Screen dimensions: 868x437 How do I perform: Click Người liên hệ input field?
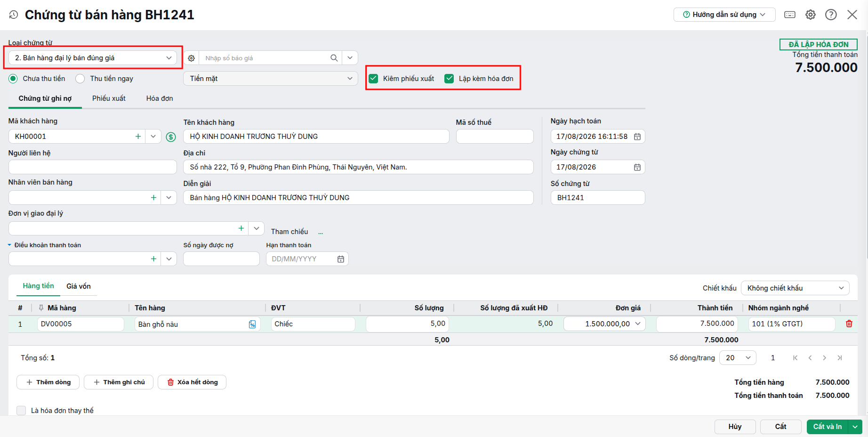93,167
